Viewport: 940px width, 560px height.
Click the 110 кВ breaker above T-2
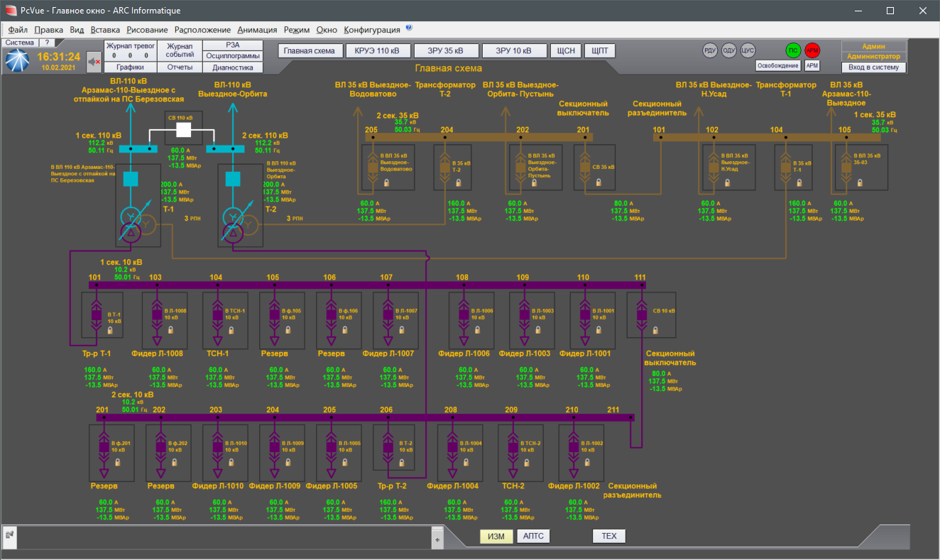233,178
